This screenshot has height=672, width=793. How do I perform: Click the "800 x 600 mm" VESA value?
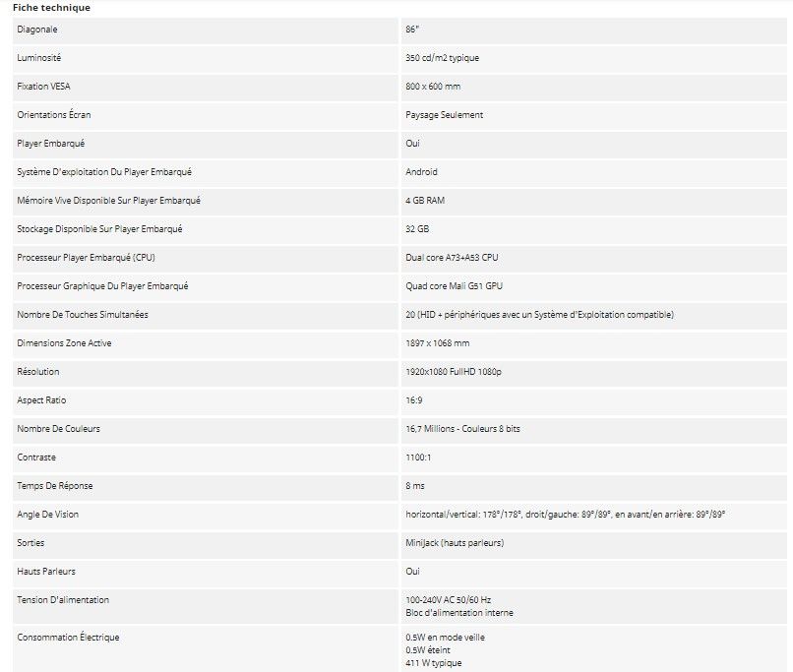[x=433, y=87]
